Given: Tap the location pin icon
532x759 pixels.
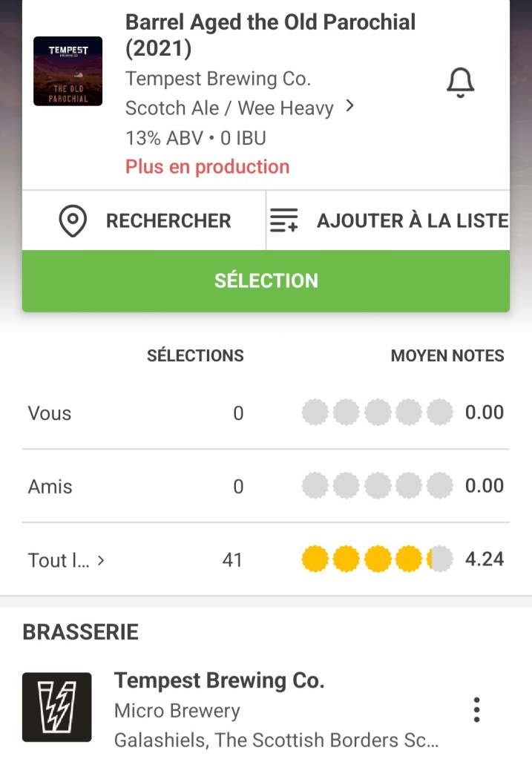Looking at the screenshot, I should (73, 221).
